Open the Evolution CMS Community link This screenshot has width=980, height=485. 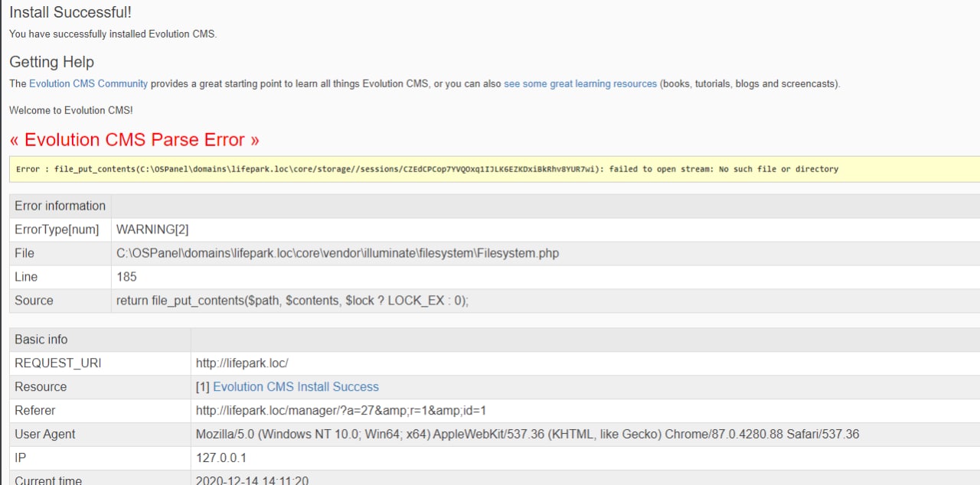[88, 83]
